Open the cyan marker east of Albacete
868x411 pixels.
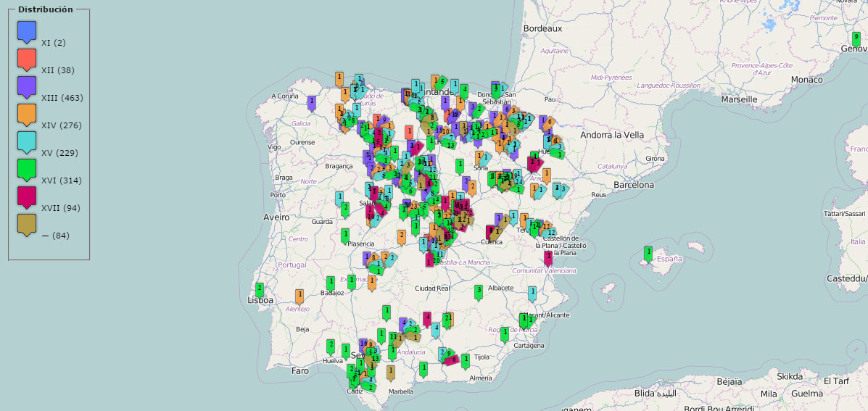coord(532,292)
